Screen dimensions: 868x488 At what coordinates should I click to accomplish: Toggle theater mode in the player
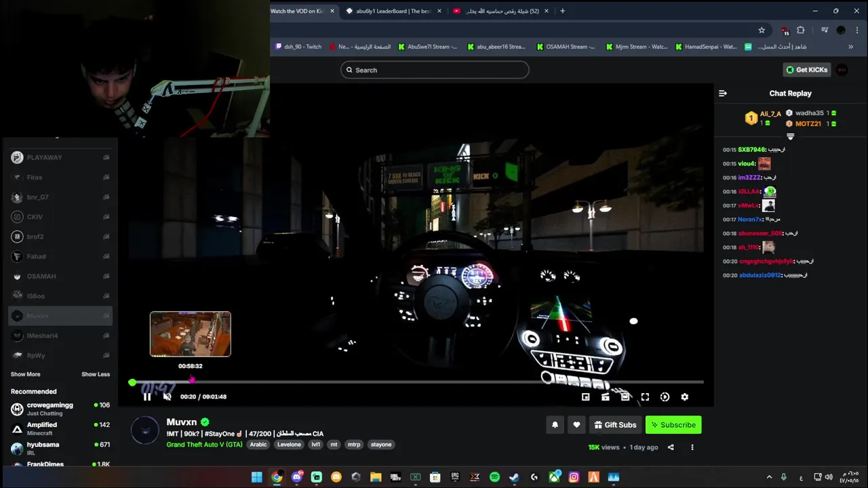point(625,397)
